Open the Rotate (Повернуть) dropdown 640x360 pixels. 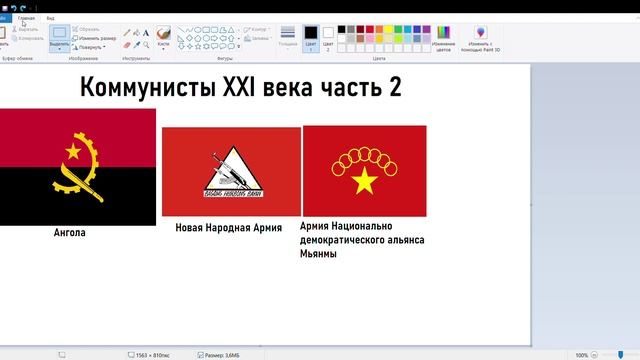[89, 47]
